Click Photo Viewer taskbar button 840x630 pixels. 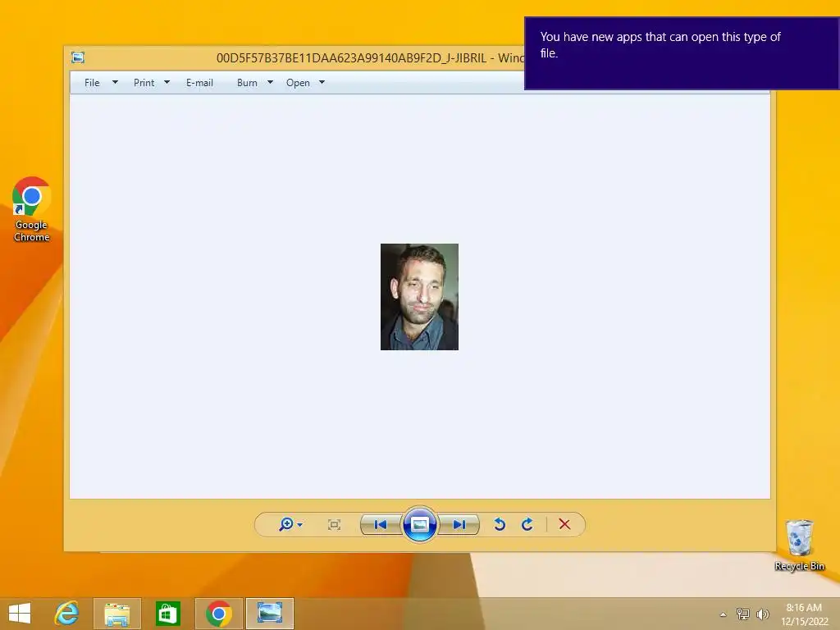[269, 614]
